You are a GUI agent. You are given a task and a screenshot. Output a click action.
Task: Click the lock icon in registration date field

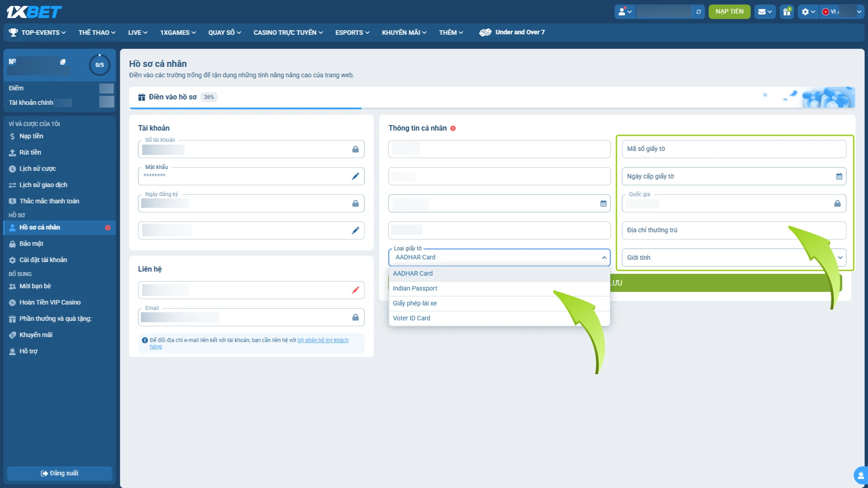[x=355, y=203]
